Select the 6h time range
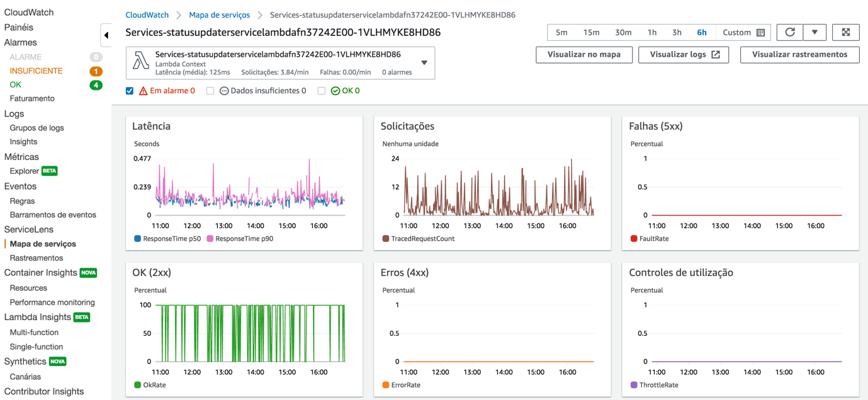Viewport: 868px width, 400px height. [702, 32]
